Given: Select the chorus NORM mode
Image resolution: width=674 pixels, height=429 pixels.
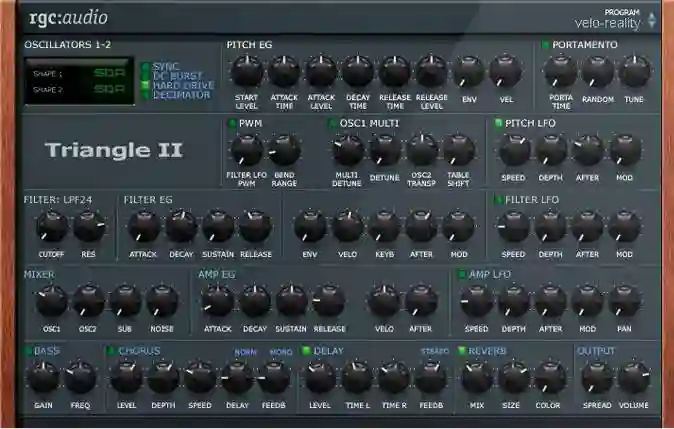Looking at the screenshot, I should 245,352.
